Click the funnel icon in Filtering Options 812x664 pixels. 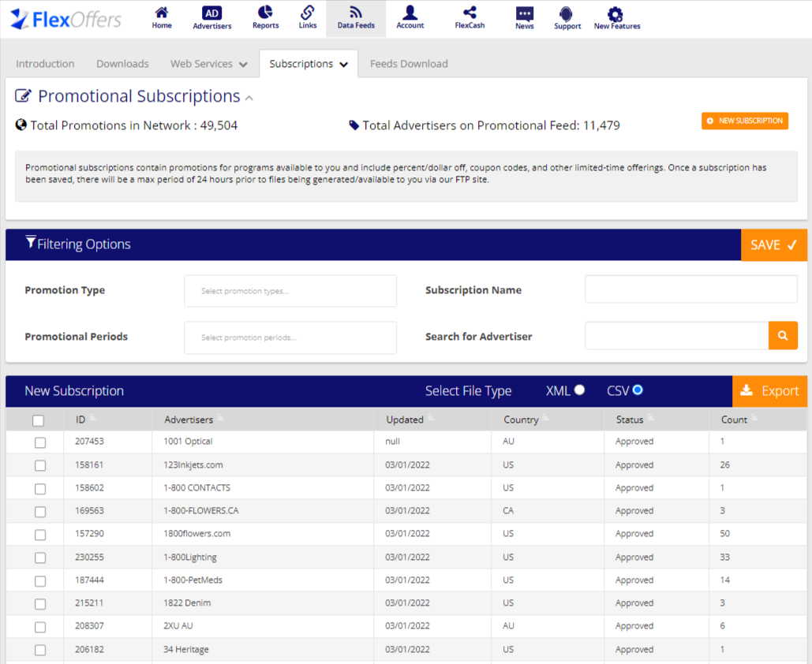coord(31,241)
